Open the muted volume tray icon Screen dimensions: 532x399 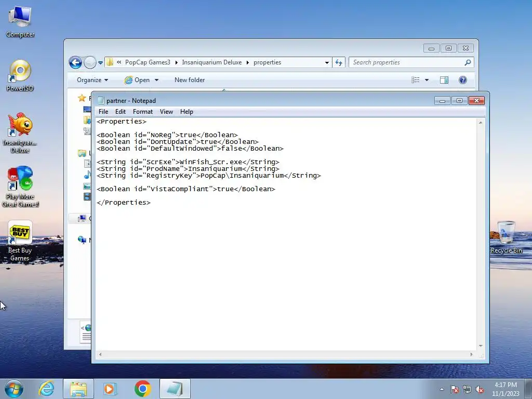pos(480,390)
